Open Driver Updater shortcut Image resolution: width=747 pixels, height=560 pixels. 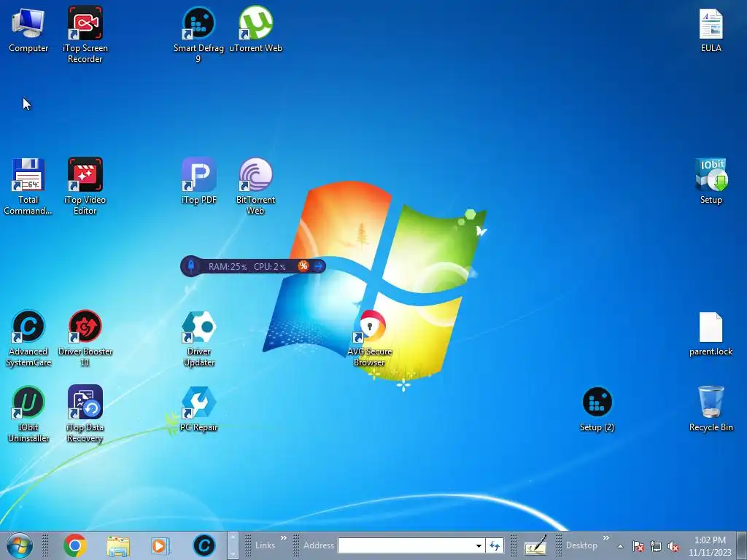tap(198, 338)
